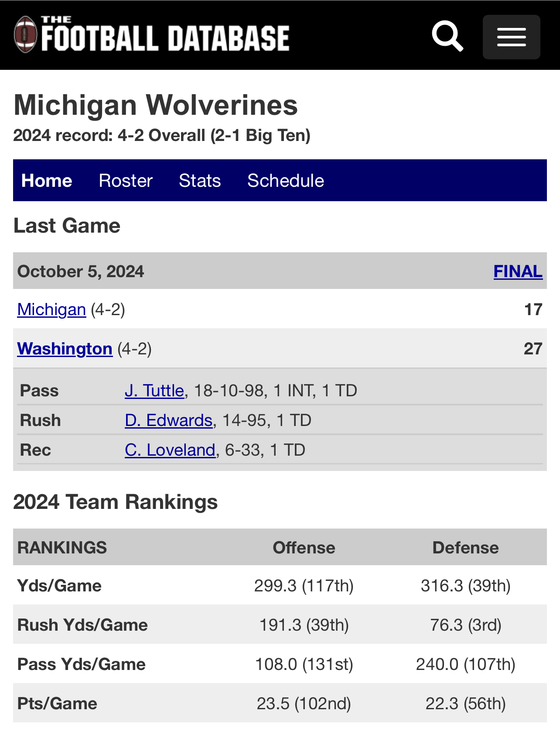The image size is (560, 735).
Task: Click C. Loveland player link
Action: point(170,450)
